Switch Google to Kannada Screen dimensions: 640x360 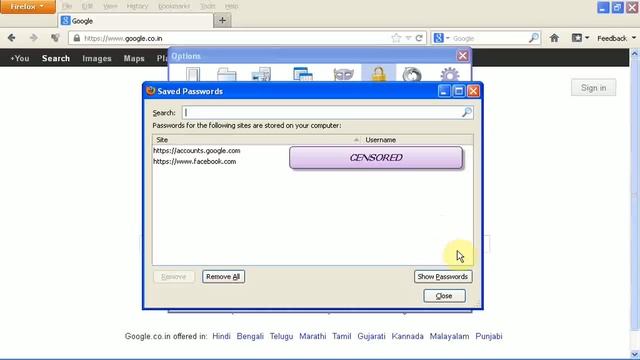tap(407, 336)
